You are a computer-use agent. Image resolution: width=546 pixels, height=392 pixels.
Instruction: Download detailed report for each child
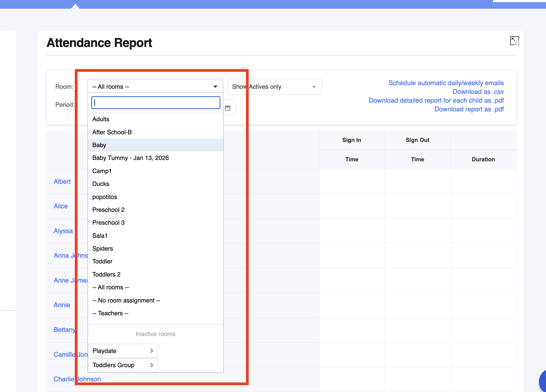click(x=436, y=100)
